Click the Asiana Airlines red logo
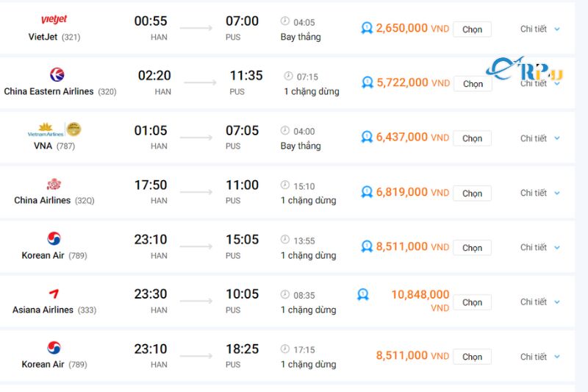 point(54,294)
